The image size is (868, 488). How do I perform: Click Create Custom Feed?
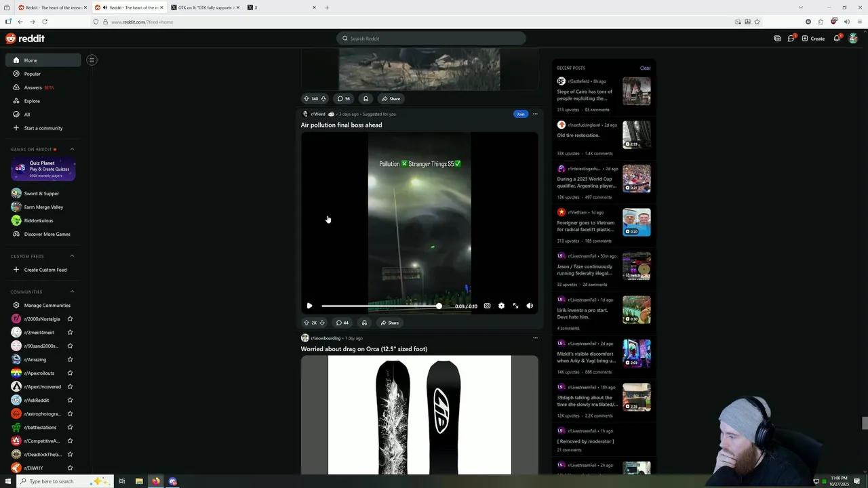pos(43,270)
